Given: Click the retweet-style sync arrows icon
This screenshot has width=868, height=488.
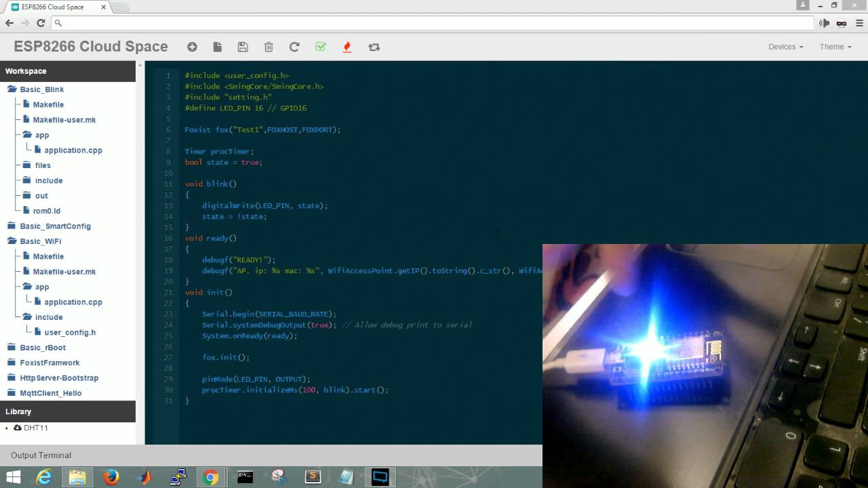Looking at the screenshot, I should [x=374, y=47].
